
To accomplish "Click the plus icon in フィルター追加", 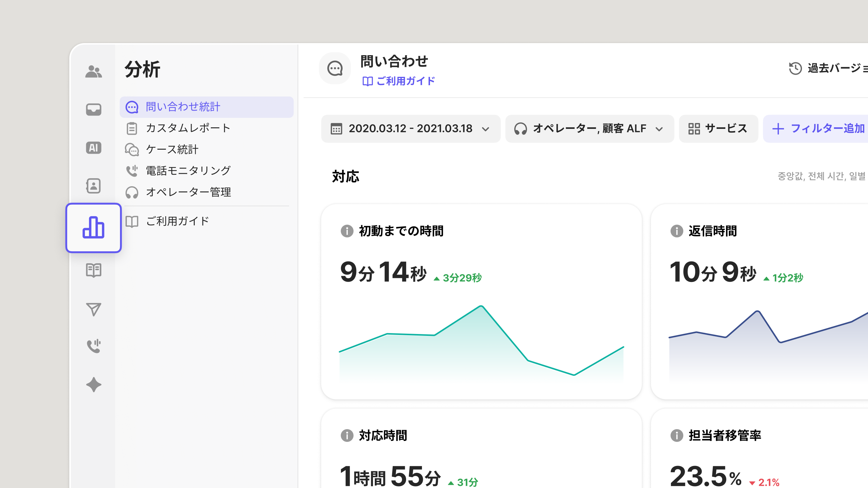I will coord(778,129).
